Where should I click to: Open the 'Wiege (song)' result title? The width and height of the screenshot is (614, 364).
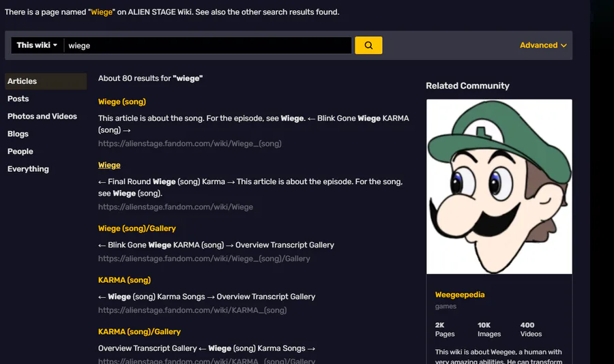[x=122, y=102]
